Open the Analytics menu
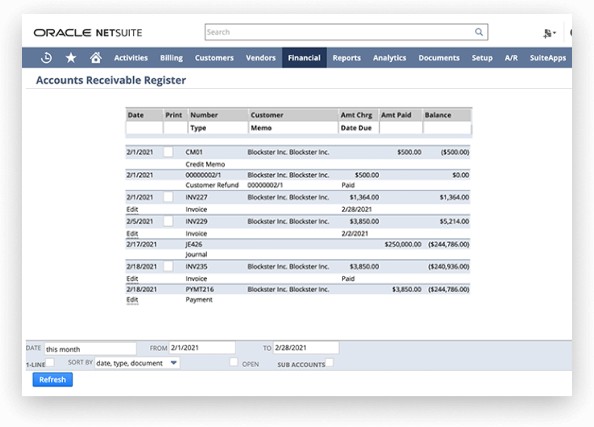The width and height of the screenshot is (594, 427). (389, 58)
